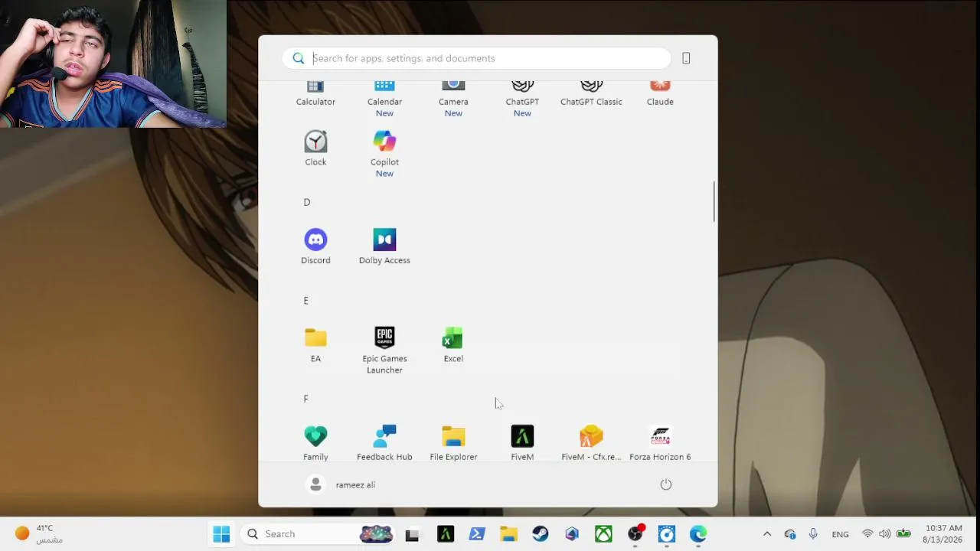Open the volume speaker tray icon

885,534
